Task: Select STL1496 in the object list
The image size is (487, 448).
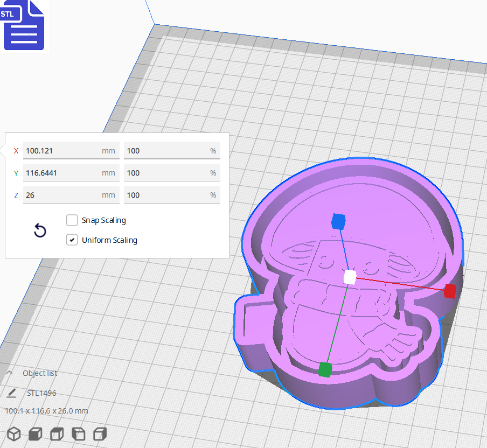Action: [41, 393]
